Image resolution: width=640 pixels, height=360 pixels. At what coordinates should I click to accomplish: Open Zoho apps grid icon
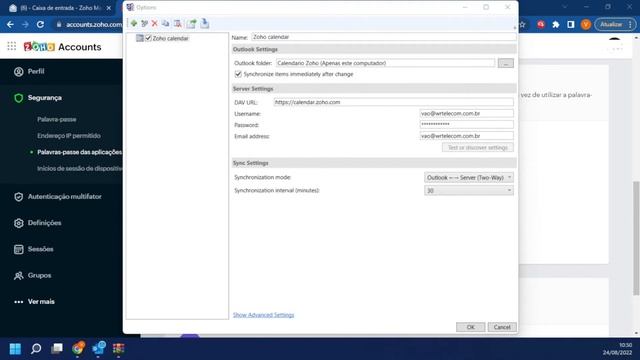(11, 46)
